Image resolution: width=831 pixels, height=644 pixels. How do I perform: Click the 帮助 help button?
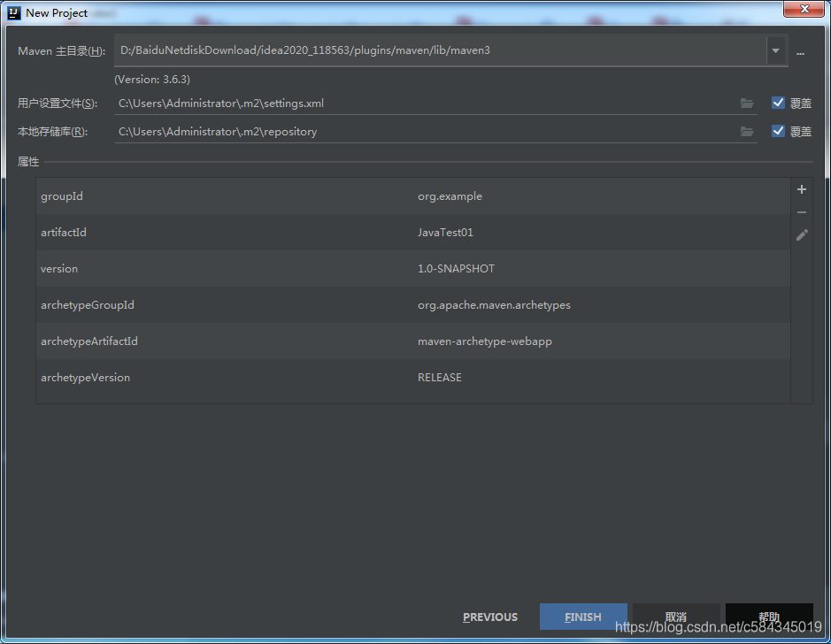click(769, 617)
